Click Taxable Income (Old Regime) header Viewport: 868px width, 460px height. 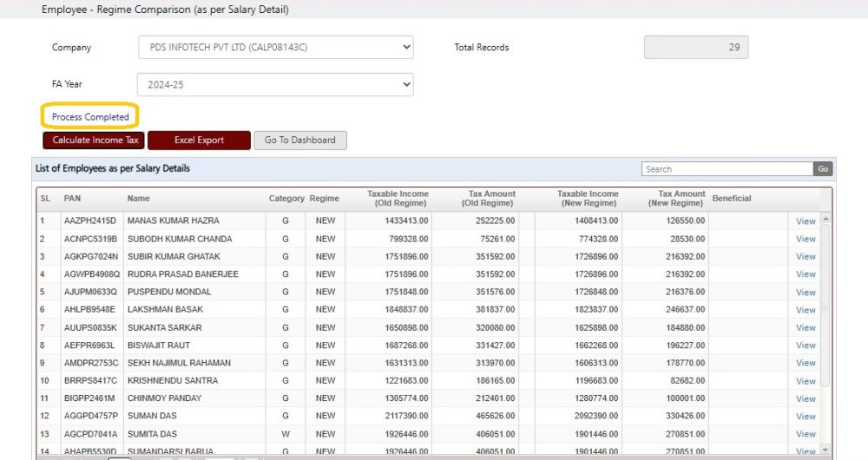(x=398, y=198)
